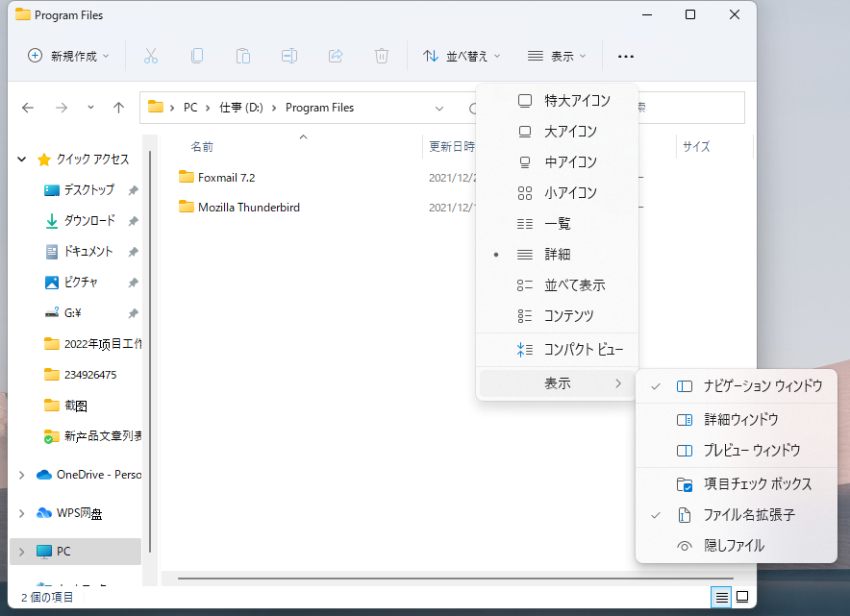Open the See more (...) toolbar menu

pyautogui.click(x=625, y=57)
